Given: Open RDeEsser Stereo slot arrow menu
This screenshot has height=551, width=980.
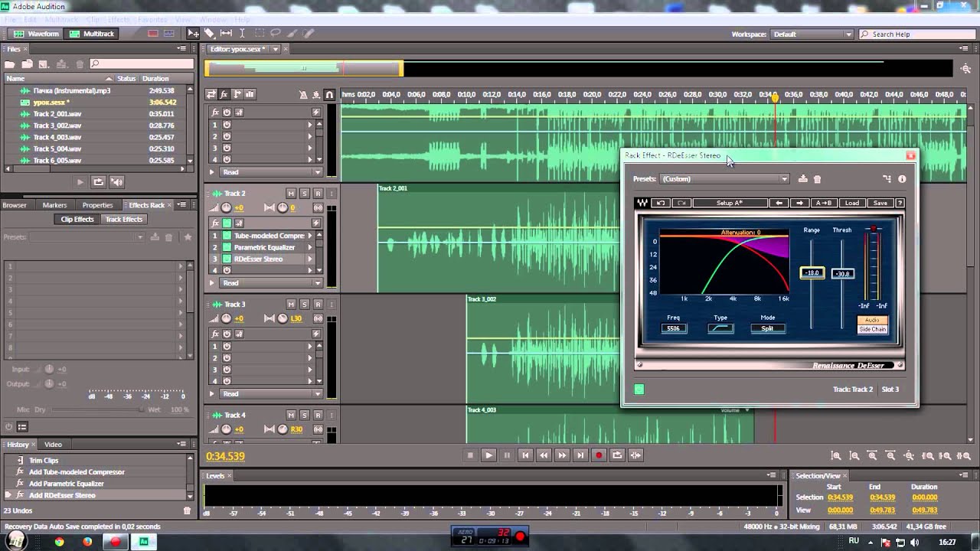Looking at the screenshot, I should click(x=310, y=259).
